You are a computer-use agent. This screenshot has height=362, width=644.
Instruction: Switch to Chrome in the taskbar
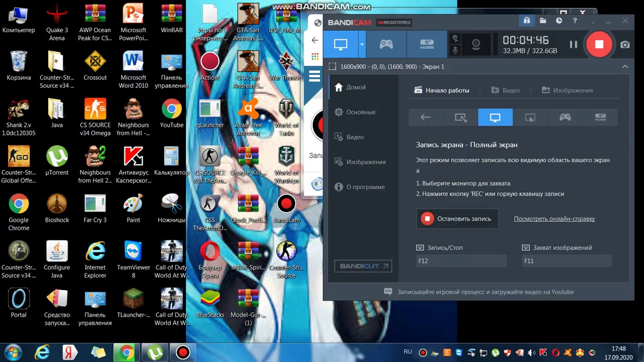(126, 352)
